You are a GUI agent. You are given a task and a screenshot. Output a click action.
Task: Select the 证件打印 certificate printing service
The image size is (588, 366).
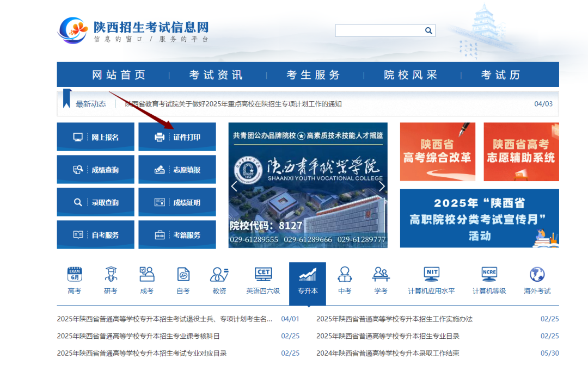click(x=177, y=137)
